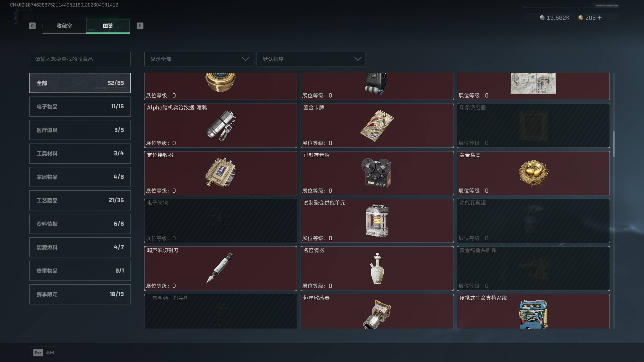
Task: Open the 已封存音源 tape recorder item
Action: (x=377, y=173)
